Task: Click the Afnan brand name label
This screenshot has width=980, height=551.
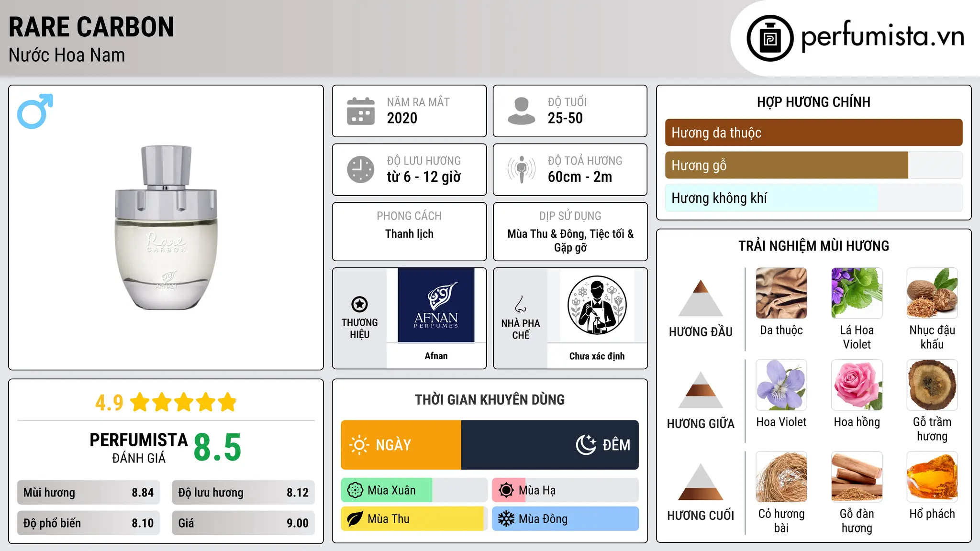Action: (x=436, y=356)
